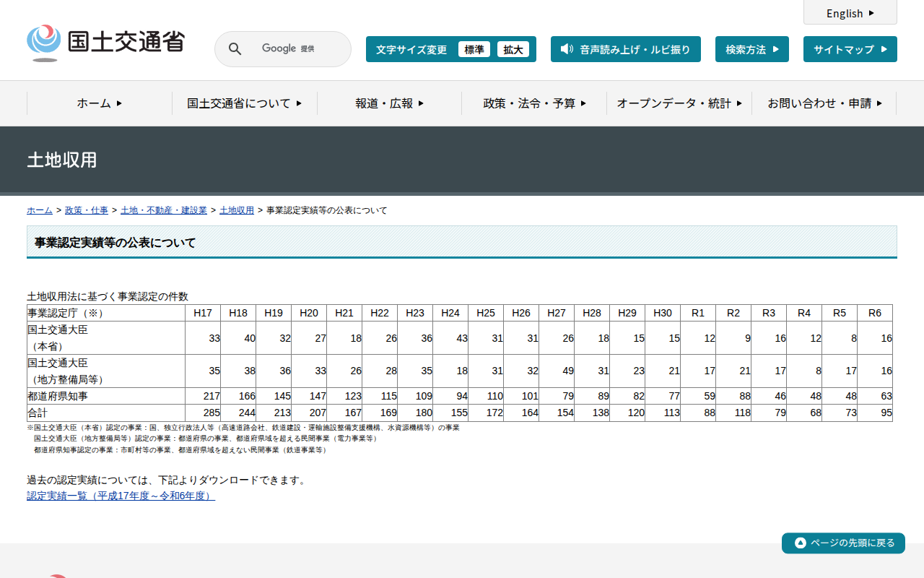Expand the 国土交通省について menu
This screenshot has height=578, width=924.
point(244,103)
